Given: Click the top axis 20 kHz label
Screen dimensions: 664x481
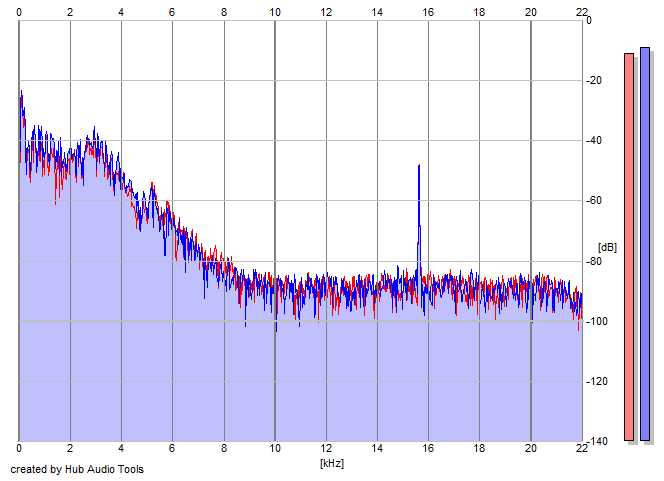Looking at the screenshot, I should [531, 12].
